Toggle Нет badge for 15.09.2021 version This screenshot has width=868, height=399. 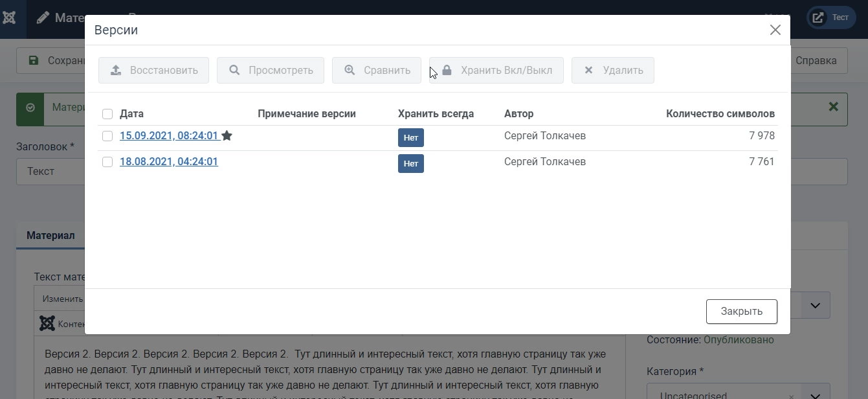point(411,137)
